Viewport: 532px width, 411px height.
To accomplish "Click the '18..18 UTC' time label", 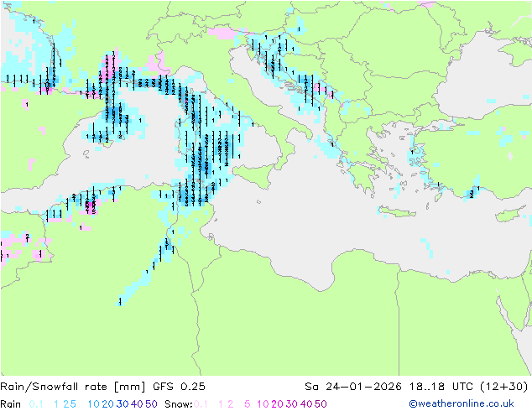I will (441, 387).
